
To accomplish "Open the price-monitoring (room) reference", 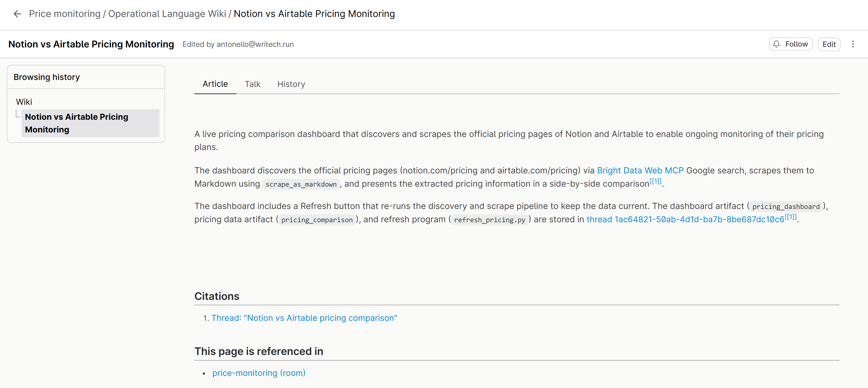I will tap(258, 373).
